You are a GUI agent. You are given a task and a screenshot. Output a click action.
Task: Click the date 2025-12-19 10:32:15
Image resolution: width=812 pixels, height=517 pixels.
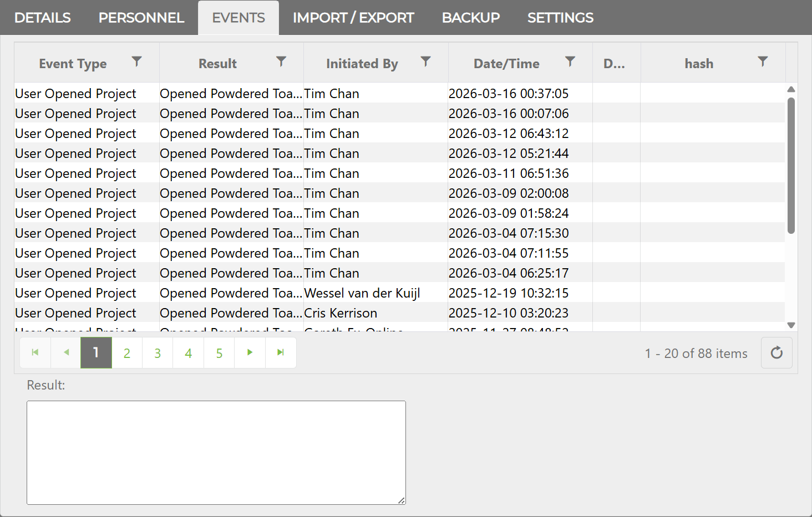(x=509, y=293)
